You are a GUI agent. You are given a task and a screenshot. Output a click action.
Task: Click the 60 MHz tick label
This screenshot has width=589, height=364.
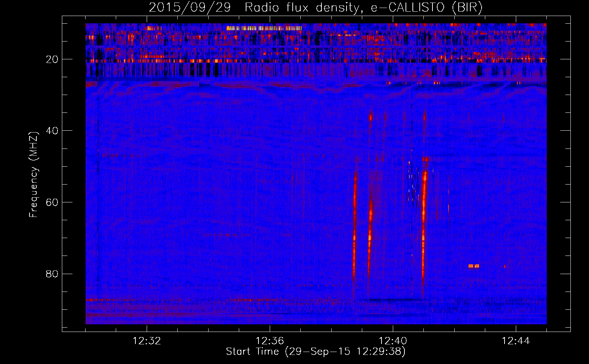coord(52,202)
